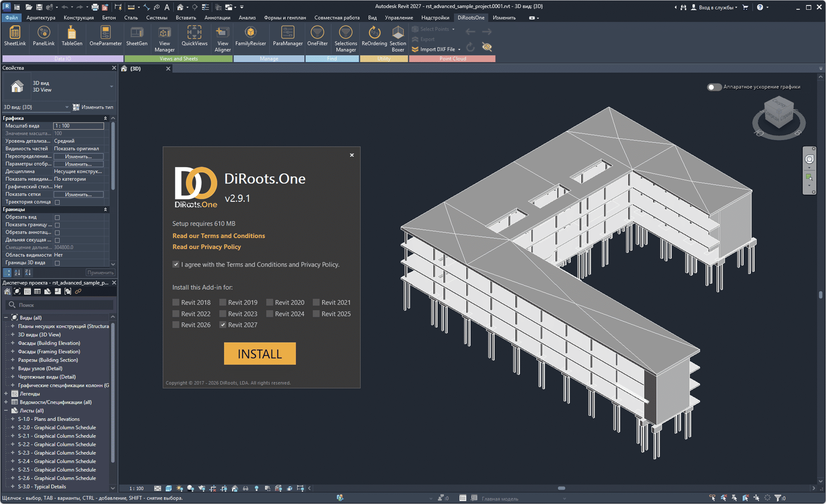Open Read our Terms and Conditions link
Screen dimensions: 826x504
219,236
